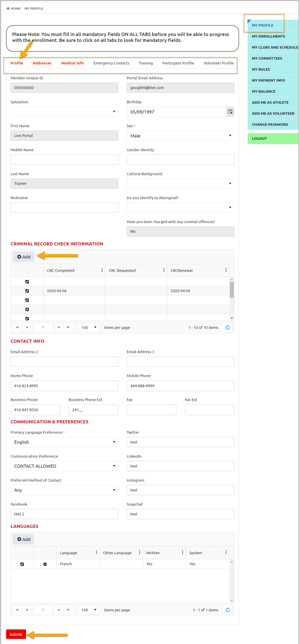Open the Participant Profile tab
This screenshot has width=299, height=644.
click(x=178, y=63)
